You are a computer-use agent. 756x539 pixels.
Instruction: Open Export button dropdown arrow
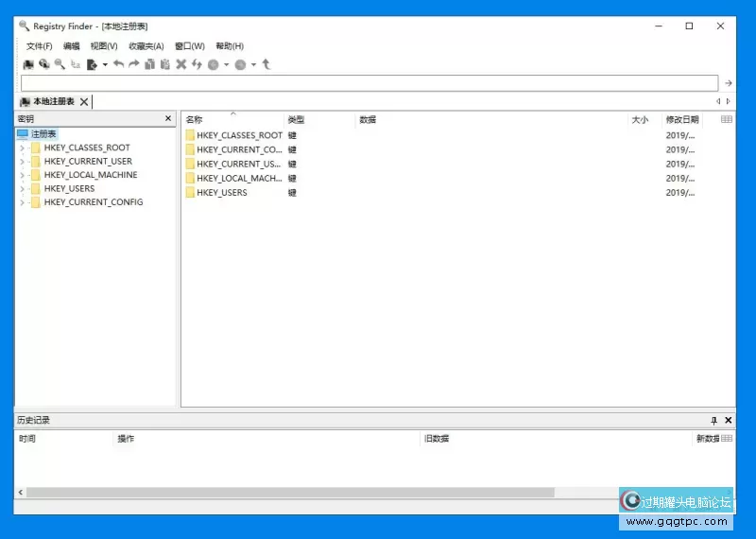(x=105, y=64)
